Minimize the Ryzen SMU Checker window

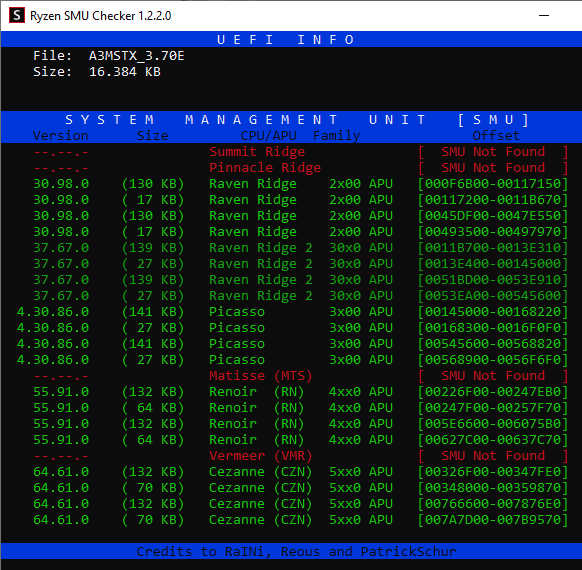tap(544, 16)
